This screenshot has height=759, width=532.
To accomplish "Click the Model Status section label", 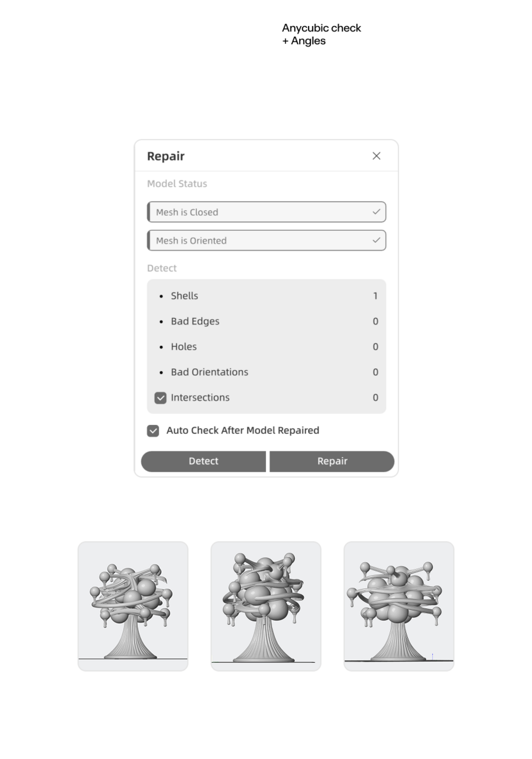I will click(177, 184).
